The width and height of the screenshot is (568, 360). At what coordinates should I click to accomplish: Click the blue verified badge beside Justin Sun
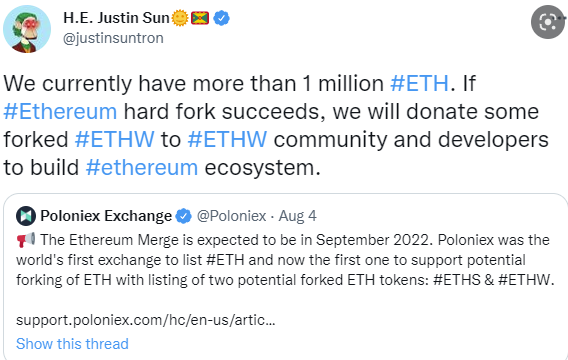pyautogui.click(x=221, y=18)
